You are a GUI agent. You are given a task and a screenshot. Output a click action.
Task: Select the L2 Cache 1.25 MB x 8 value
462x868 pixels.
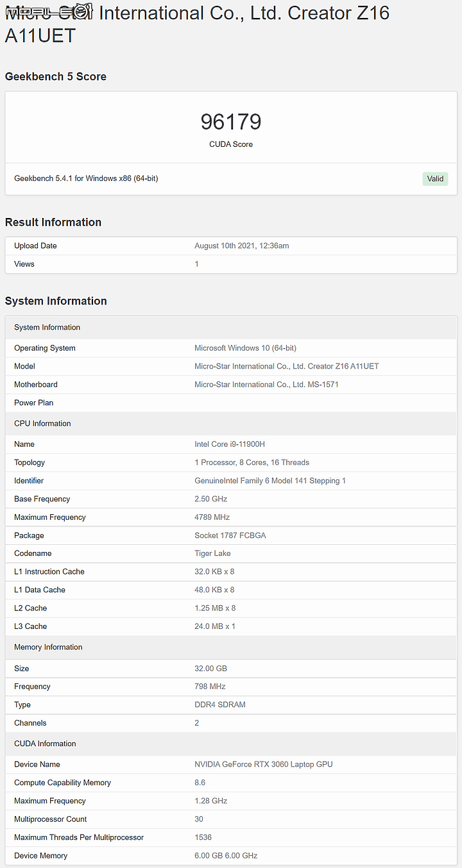pyautogui.click(x=215, y=608)
